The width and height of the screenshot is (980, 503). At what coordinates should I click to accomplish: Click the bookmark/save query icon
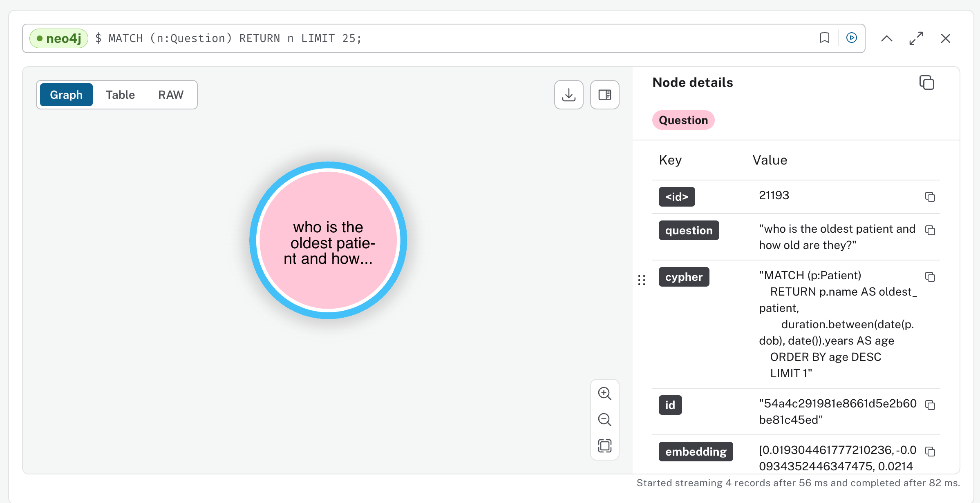824,38
